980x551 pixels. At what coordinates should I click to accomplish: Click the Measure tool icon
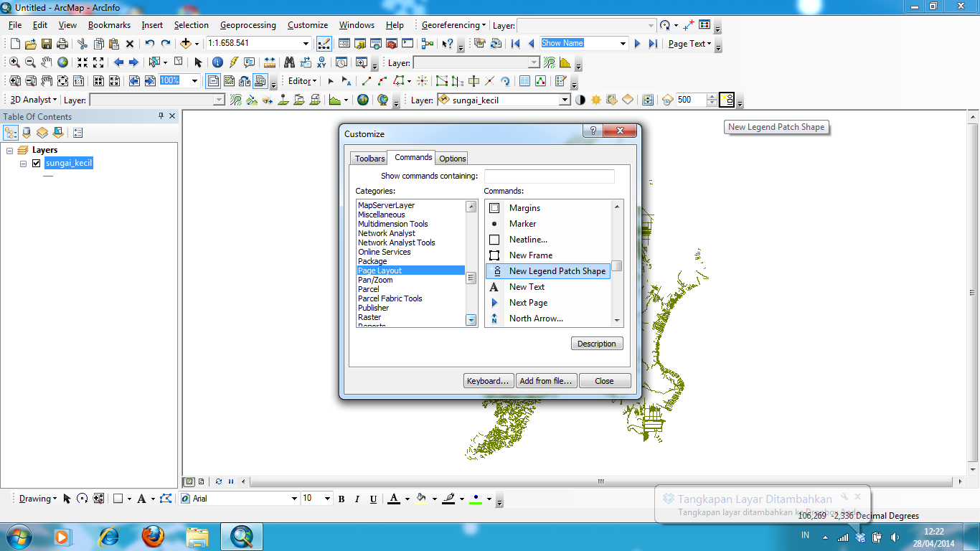(270, 62)
